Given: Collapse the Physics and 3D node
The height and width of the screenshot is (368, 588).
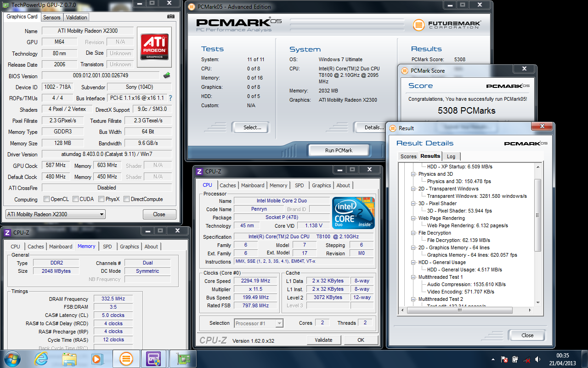Looking at the screenshot, I should pyautogui.click(x=413, y=174).
